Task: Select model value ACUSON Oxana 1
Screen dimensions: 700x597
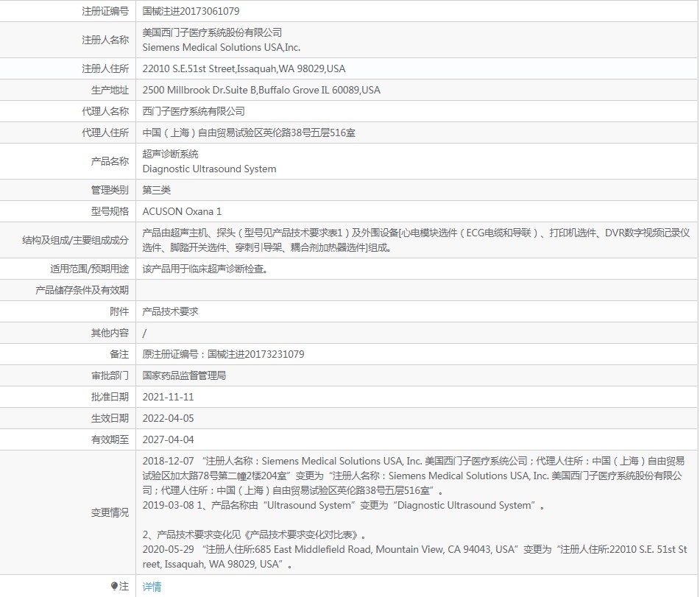Action: [182, 212]
